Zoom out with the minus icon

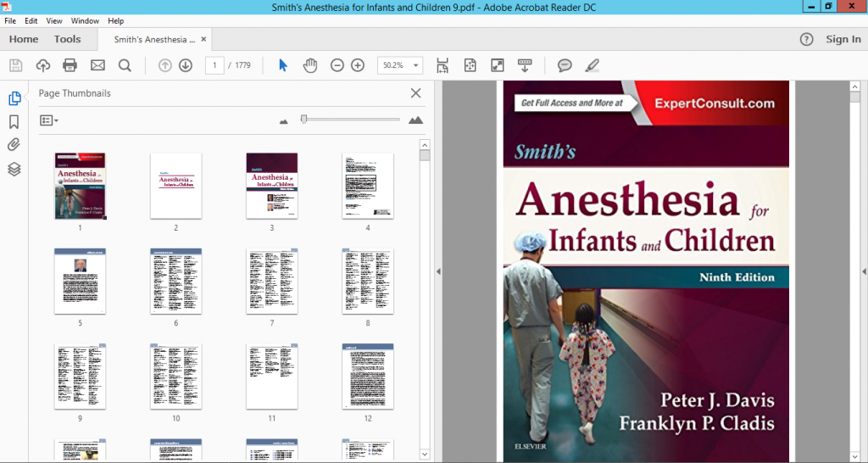pos(337,65)
